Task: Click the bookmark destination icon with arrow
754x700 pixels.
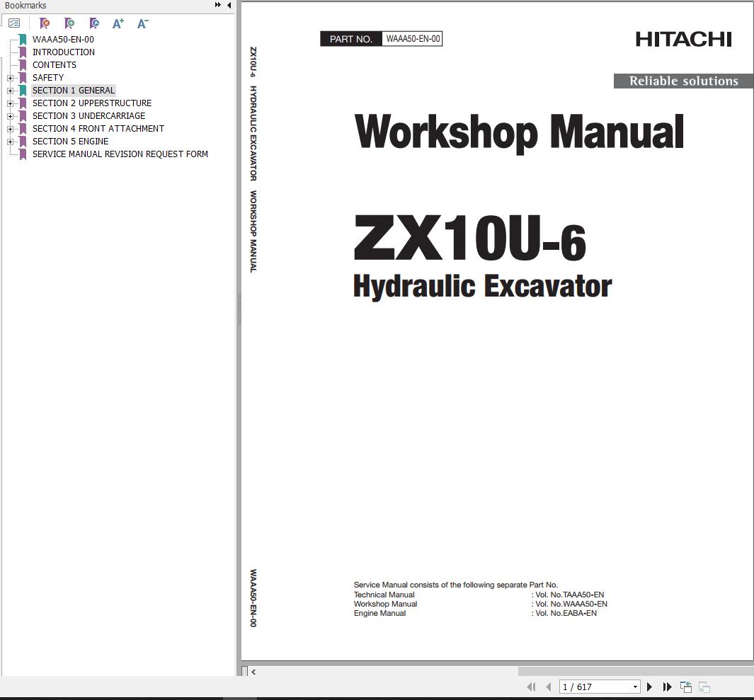Action: (x=94, y=23)
